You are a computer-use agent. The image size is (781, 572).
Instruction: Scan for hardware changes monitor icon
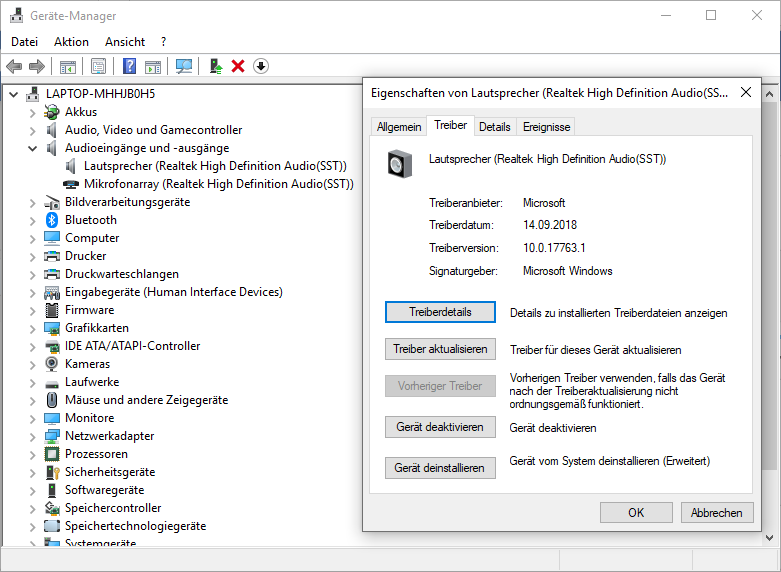[184, 66]
